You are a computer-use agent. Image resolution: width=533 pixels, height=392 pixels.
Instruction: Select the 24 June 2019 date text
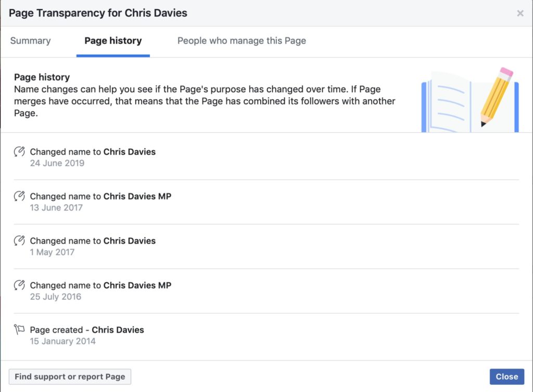[57, 163]
